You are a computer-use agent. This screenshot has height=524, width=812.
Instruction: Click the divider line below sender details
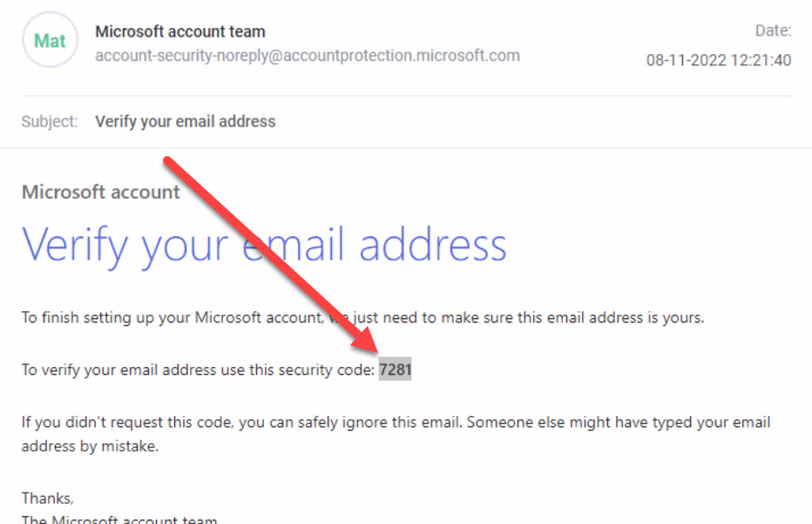pyautogui.click(x=407, y=96)
